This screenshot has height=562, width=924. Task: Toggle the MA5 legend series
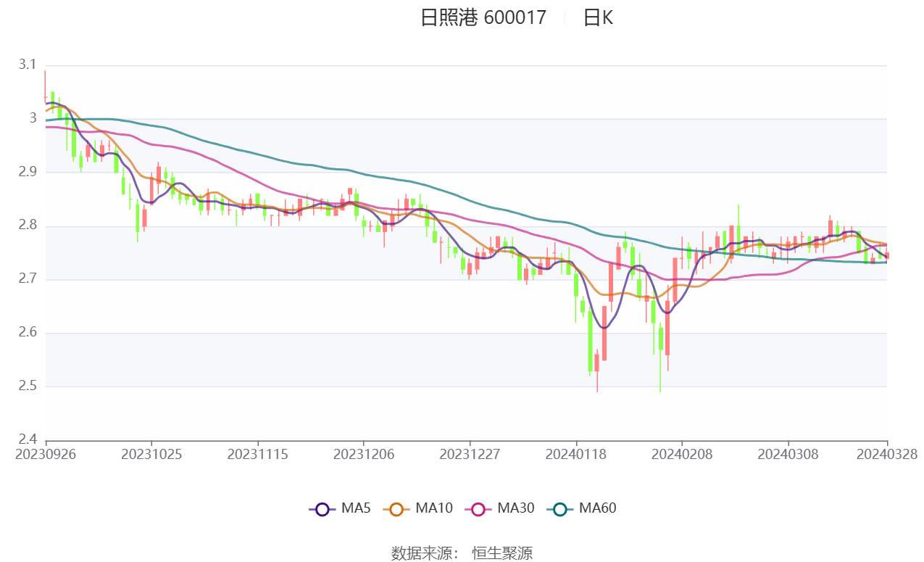(x=340, y=508)
